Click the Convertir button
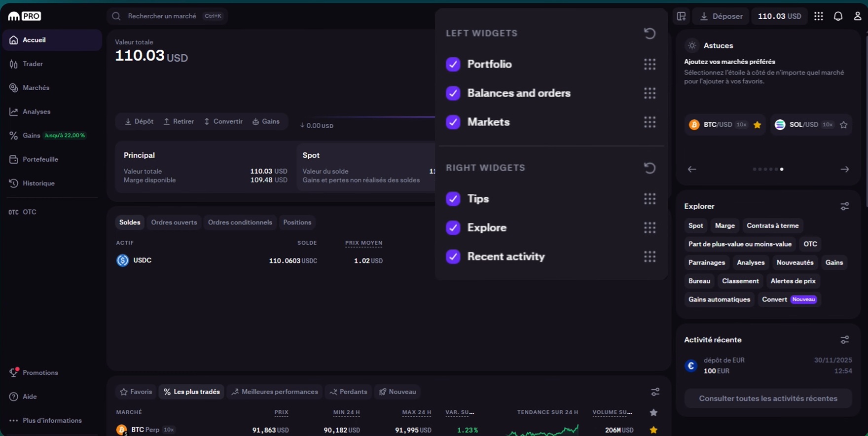 pyautogui.click(x=223, y=122)
